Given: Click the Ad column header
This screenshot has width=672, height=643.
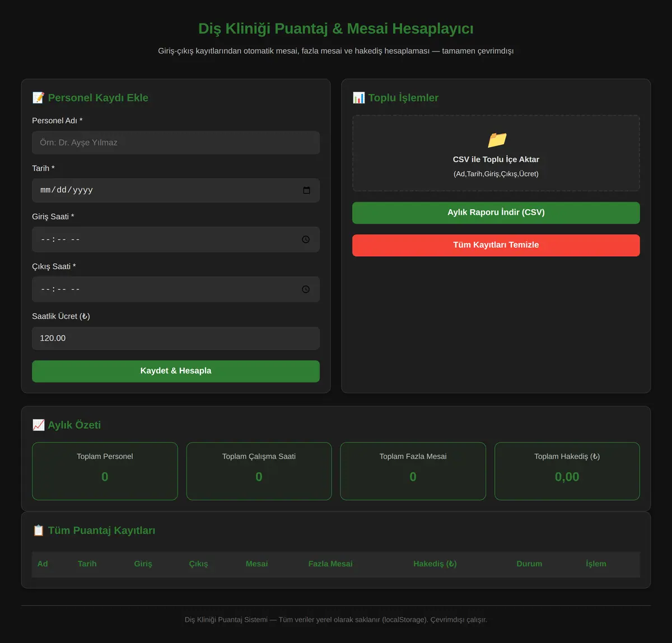Looking at the screenshot, I should (43, 564).
